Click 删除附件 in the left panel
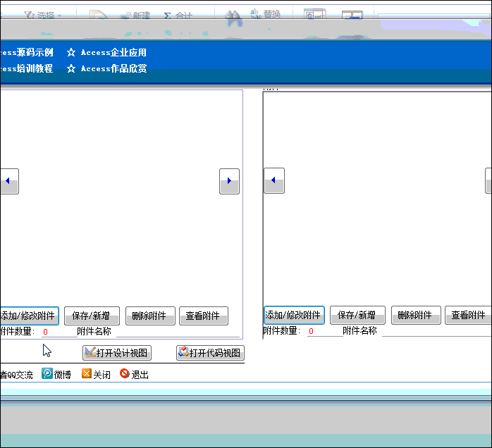492x448 pixels. tap(150, 316)
